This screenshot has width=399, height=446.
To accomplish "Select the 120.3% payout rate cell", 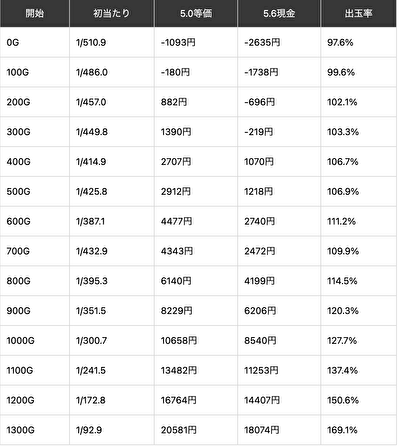I will pyautogui.click(x=359, y=311).
